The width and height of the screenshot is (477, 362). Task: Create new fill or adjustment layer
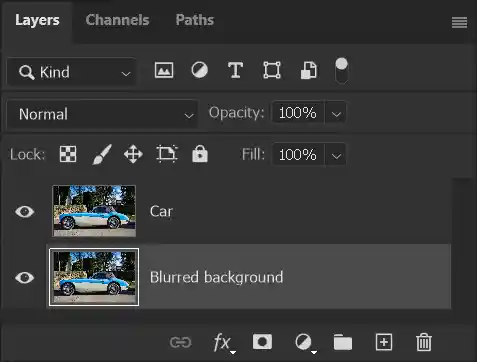305,343
